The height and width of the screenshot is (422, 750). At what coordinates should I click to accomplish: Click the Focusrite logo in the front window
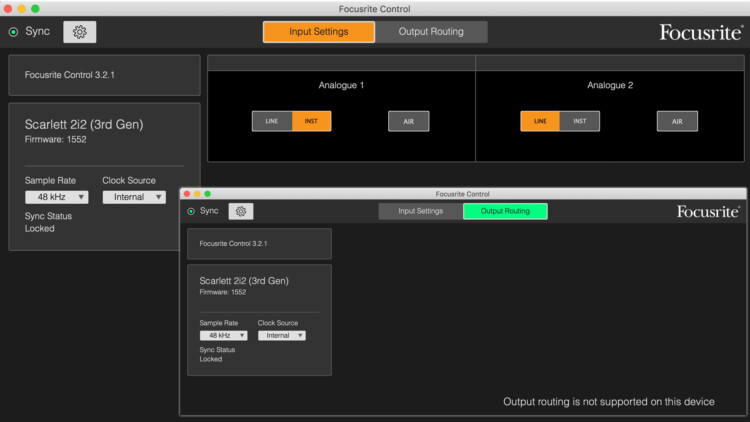point(708,211)
